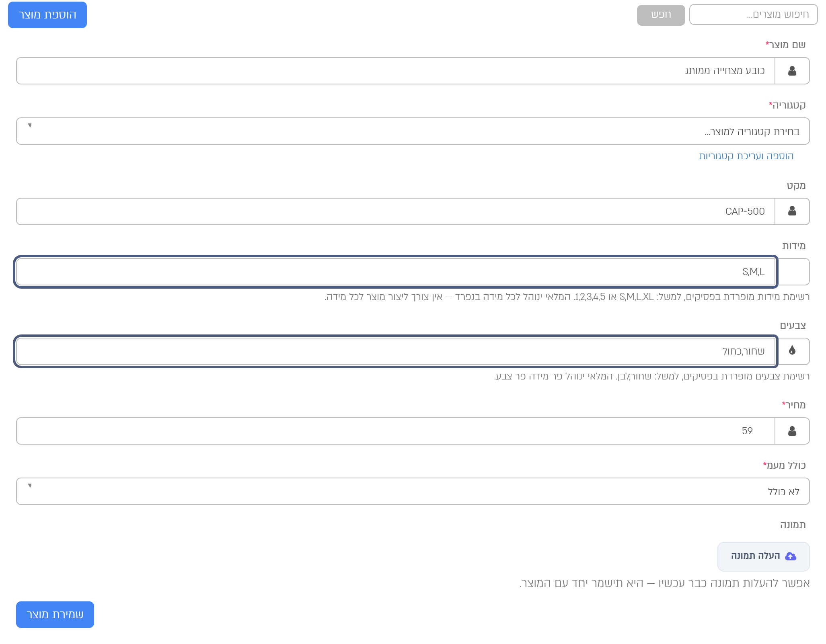Screen dimensions: 826x644
Task: Open the קטגוריה category dropdown
Action: click(x=413, y=131)
